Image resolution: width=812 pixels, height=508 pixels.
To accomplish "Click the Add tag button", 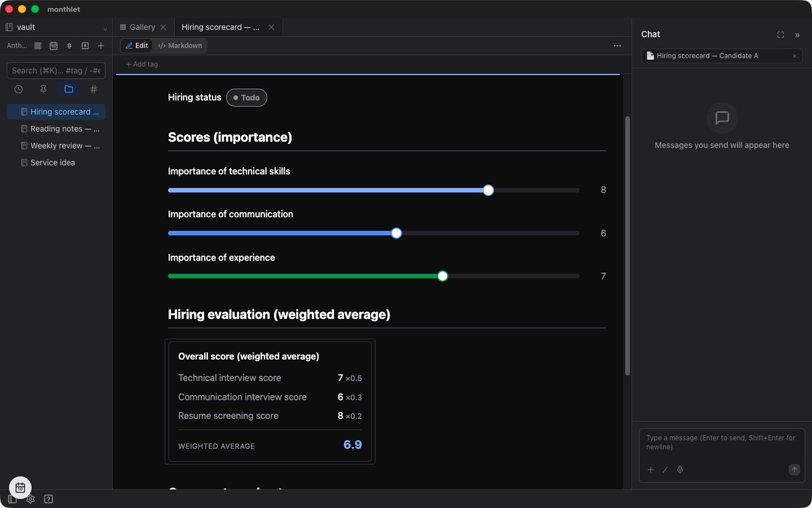I will click(142, 64).
